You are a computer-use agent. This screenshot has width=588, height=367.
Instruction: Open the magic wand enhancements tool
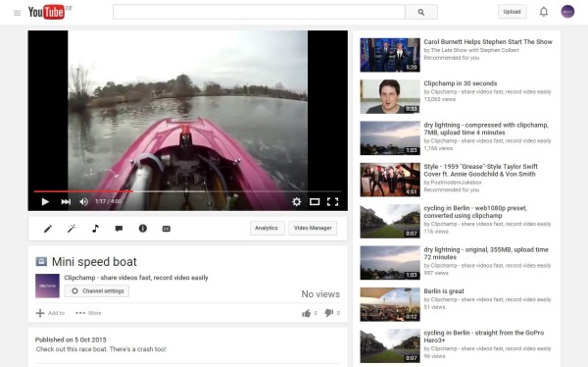(72, 229)
